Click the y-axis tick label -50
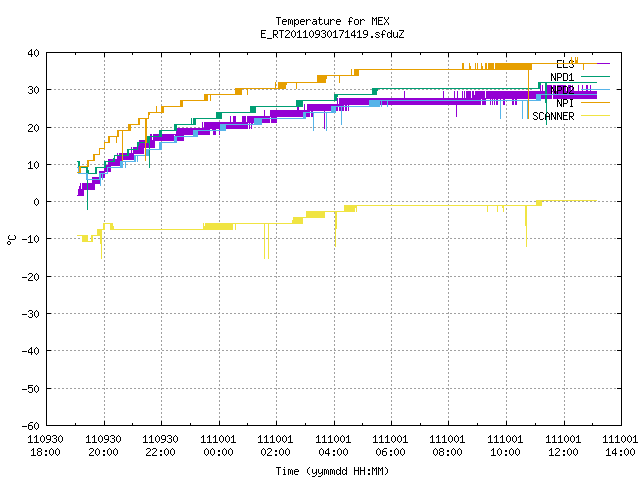This screenshot has height=480, width=640. [31, 389]
